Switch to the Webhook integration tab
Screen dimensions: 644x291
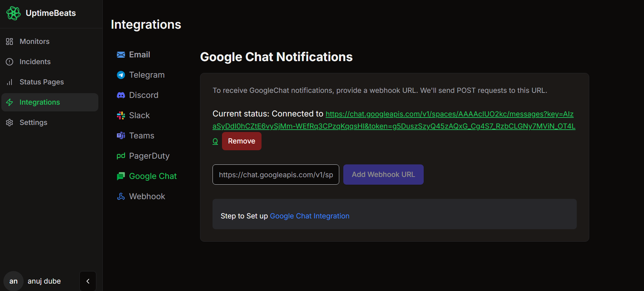147,196
